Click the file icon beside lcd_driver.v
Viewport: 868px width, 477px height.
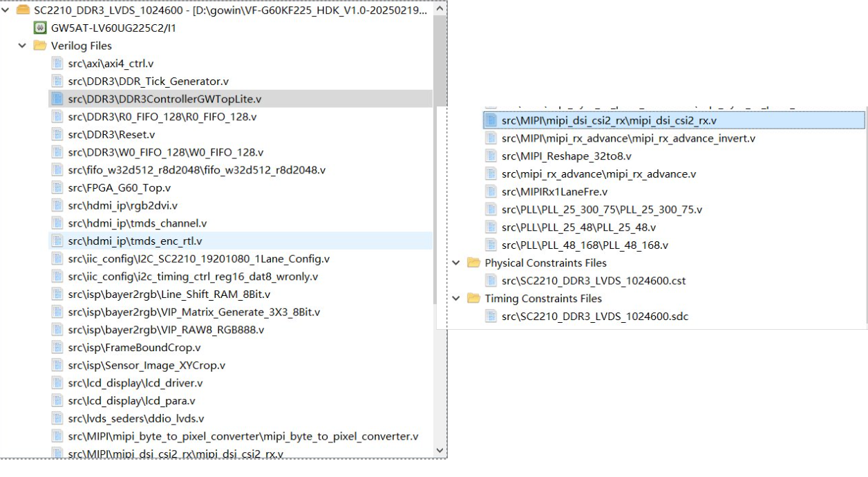(58, 383)
